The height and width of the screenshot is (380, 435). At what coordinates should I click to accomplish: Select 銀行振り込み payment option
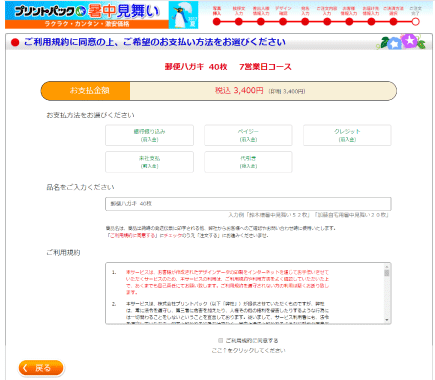pos(149,135)
